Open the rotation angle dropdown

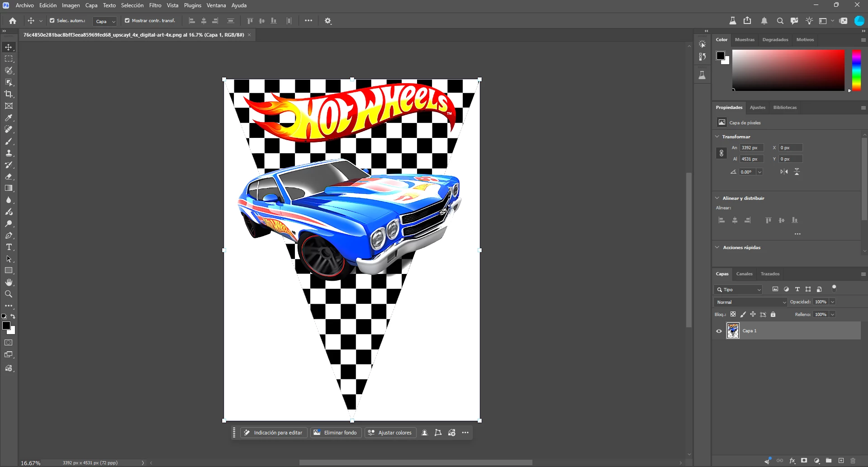coord(759,172)
